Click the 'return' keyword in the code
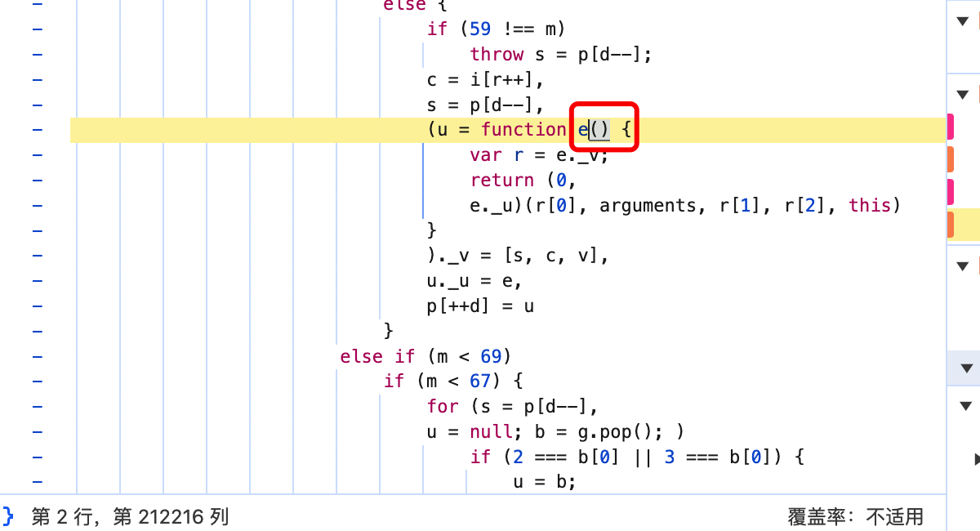The image size is (980, 531). (x=502, y=180)
